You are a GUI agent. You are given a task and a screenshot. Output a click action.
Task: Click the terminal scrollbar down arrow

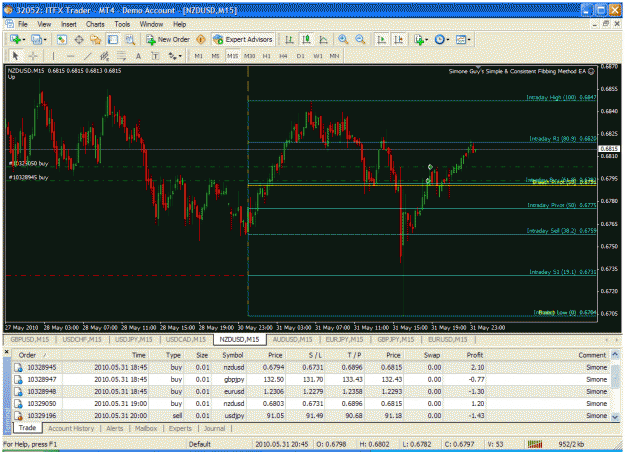615,417
